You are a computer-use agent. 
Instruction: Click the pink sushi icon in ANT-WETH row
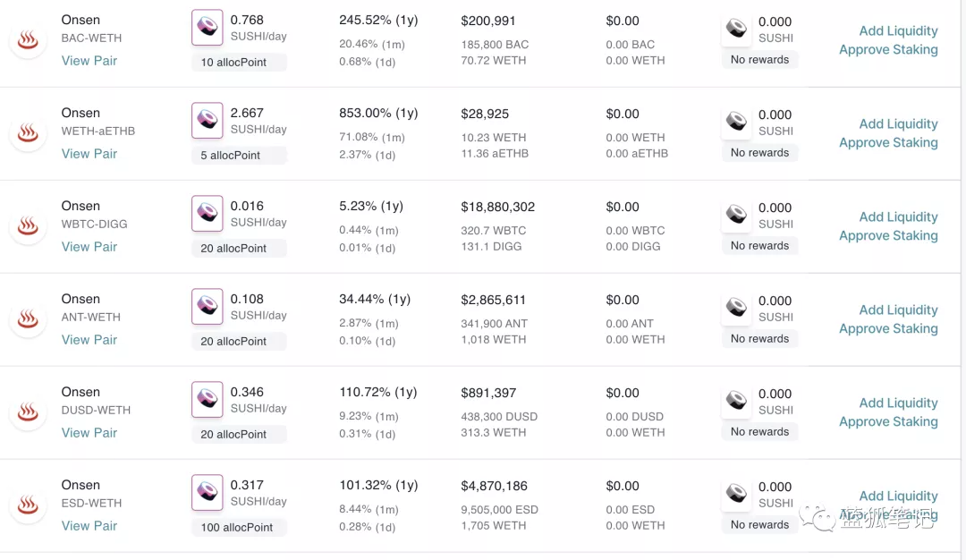pyautogui.click(x=207, y=306)
